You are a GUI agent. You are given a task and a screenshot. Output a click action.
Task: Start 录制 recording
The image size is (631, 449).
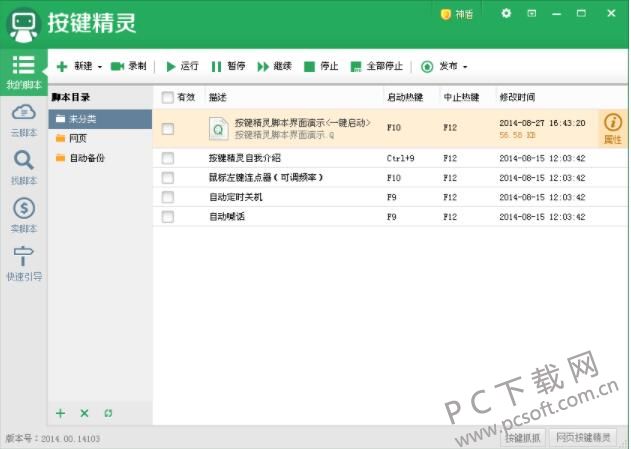tap(128, 66)
